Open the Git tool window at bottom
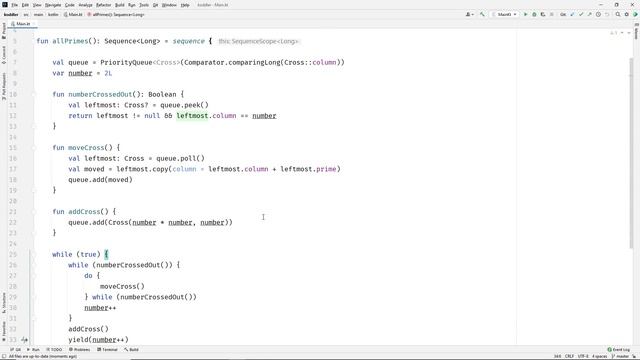Viewport: 640px width, 360px height. pyautogui.click(x=16, y=350)
